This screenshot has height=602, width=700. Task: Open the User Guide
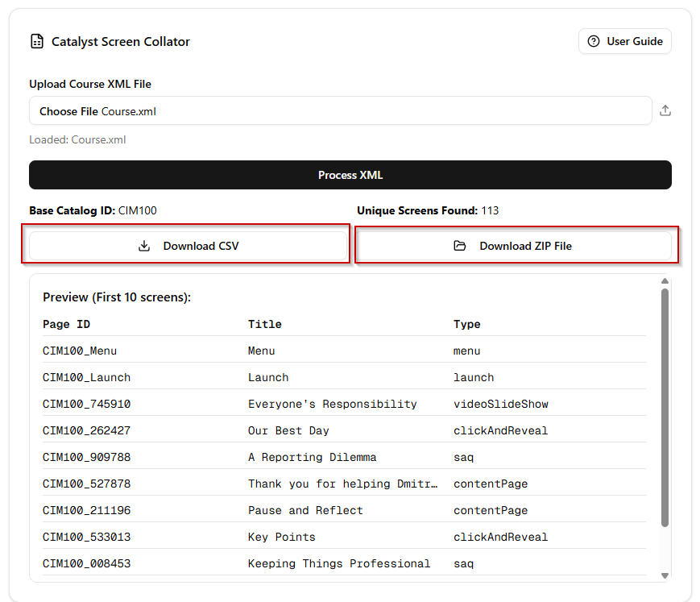625,41
